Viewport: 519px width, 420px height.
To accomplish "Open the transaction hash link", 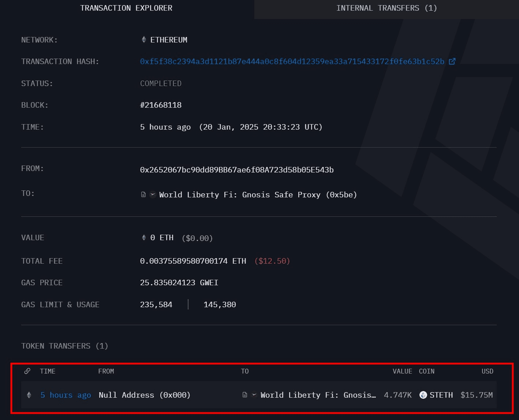I will [x=292, y=62].
